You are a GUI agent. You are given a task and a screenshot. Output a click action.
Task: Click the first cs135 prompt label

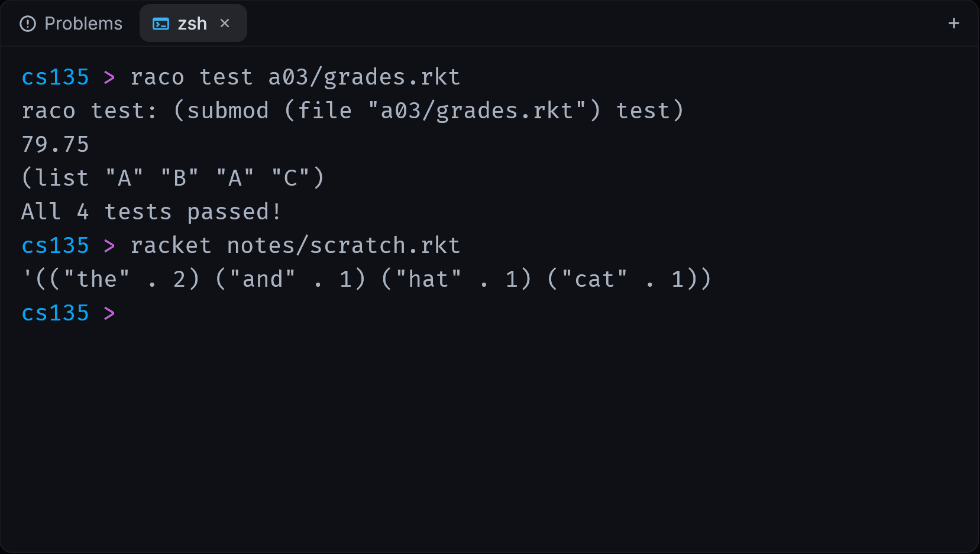coord(55,77)
